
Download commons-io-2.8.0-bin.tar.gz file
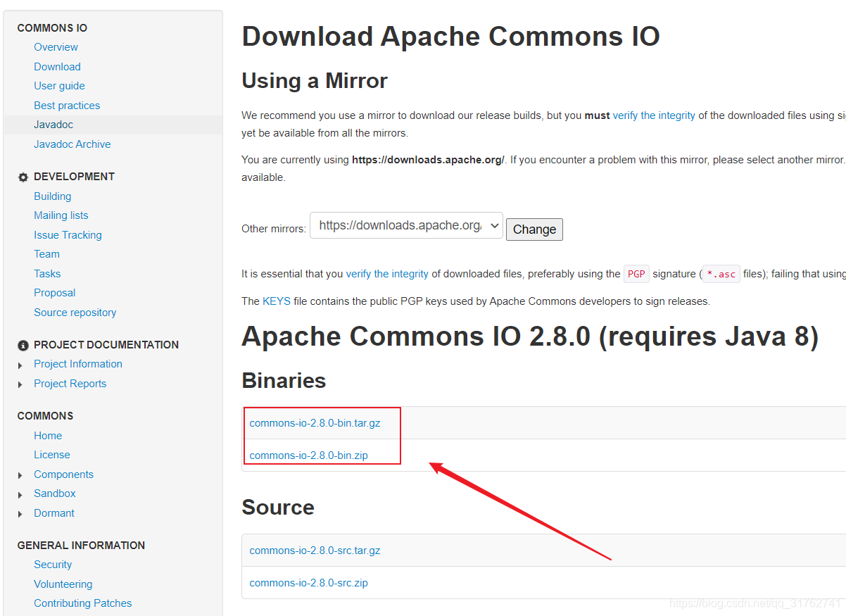[315, 423]
